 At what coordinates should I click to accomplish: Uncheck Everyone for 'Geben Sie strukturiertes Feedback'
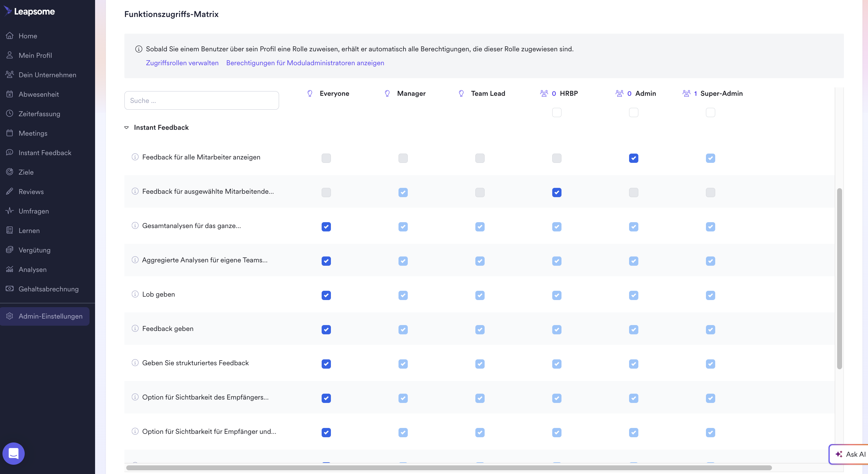click(326, 364)
